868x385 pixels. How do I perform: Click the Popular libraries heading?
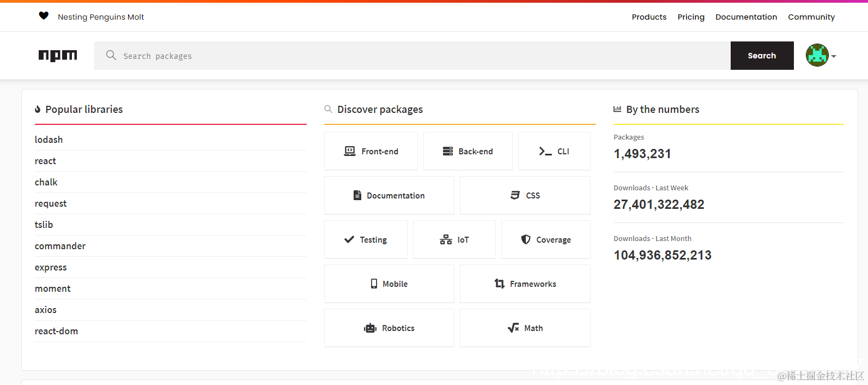(x=84, y=109)
